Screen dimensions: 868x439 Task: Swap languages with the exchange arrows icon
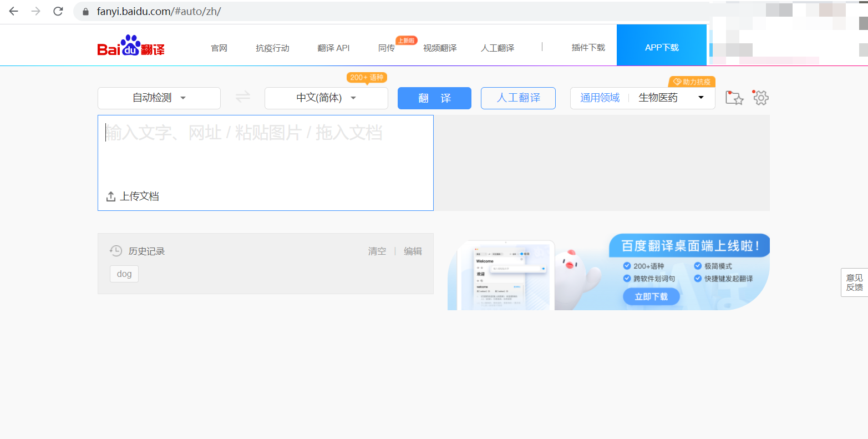243,97
